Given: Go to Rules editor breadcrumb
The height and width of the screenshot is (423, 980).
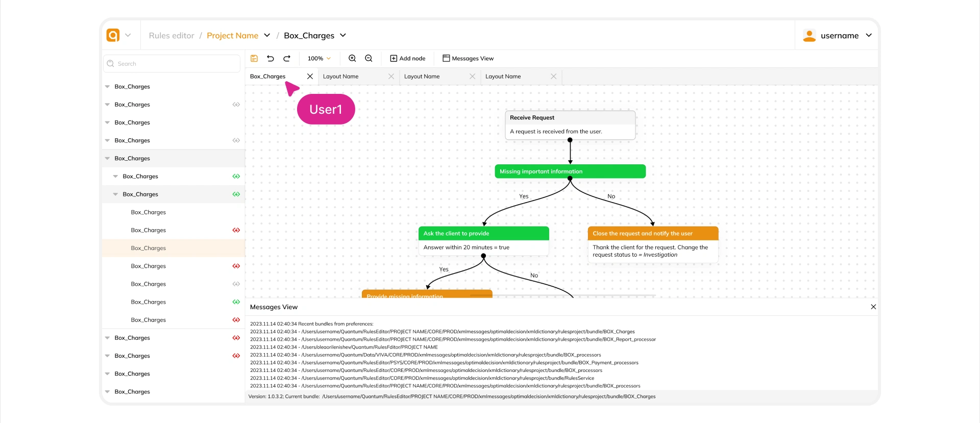Looking at the screenshot, I should tap(171, 36).
